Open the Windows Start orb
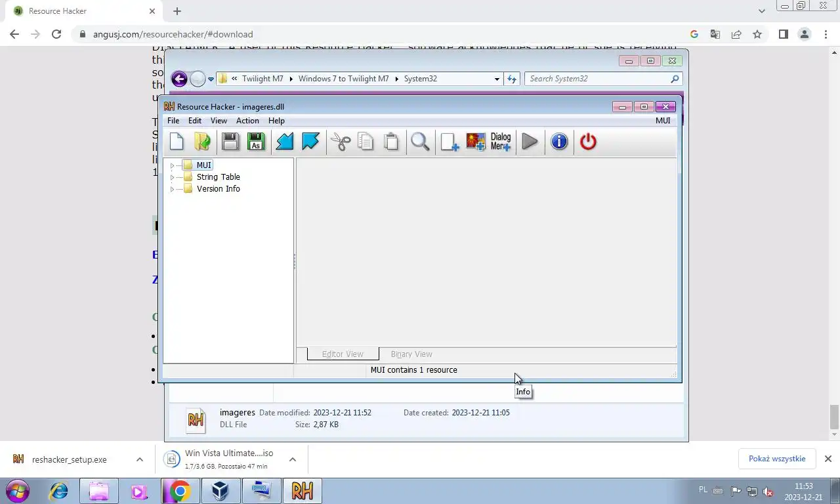Screen dimensions: 840x504 tap(18, 491)
